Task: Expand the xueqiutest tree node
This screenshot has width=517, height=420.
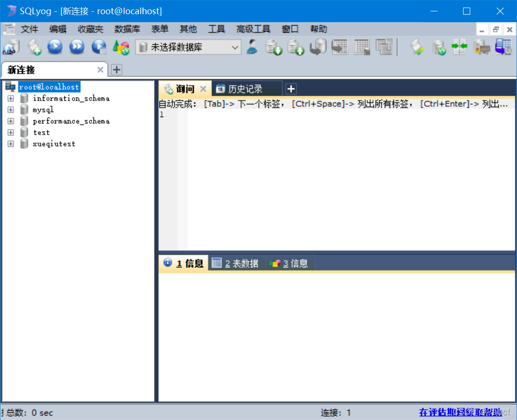Action: point(11,144)
